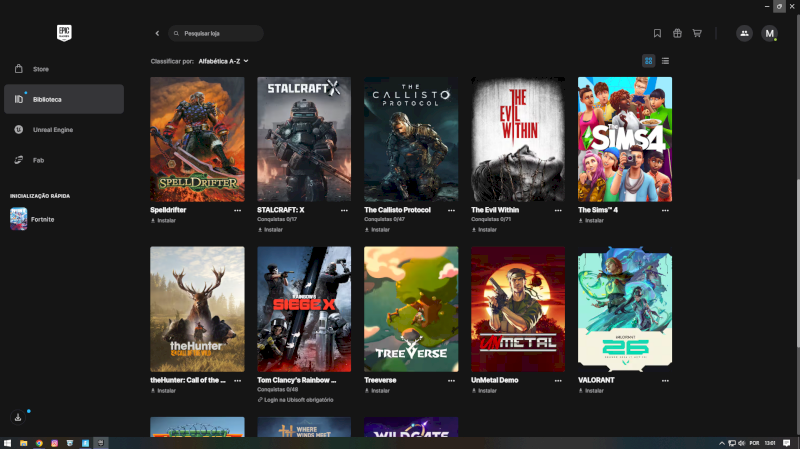Click the Tom Clancy's Rainbow title text
This screenshot has width=800, height=449.
(x=296, y=380)
